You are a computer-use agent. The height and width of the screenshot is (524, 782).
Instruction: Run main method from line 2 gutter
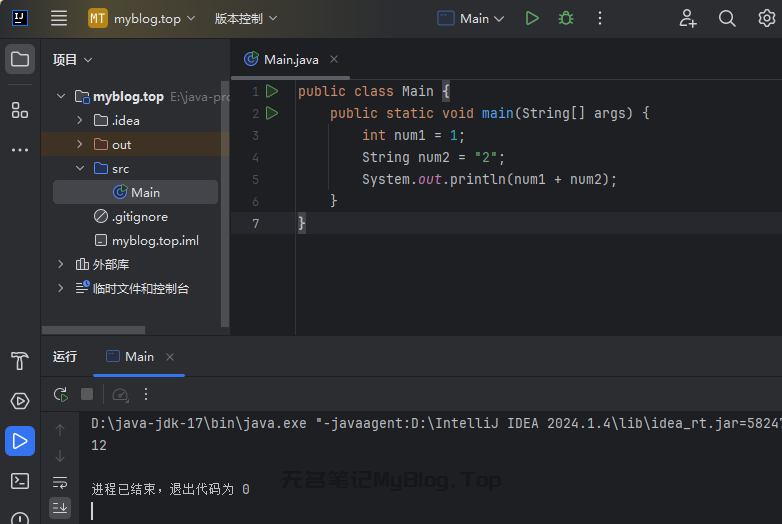(272, 113)
